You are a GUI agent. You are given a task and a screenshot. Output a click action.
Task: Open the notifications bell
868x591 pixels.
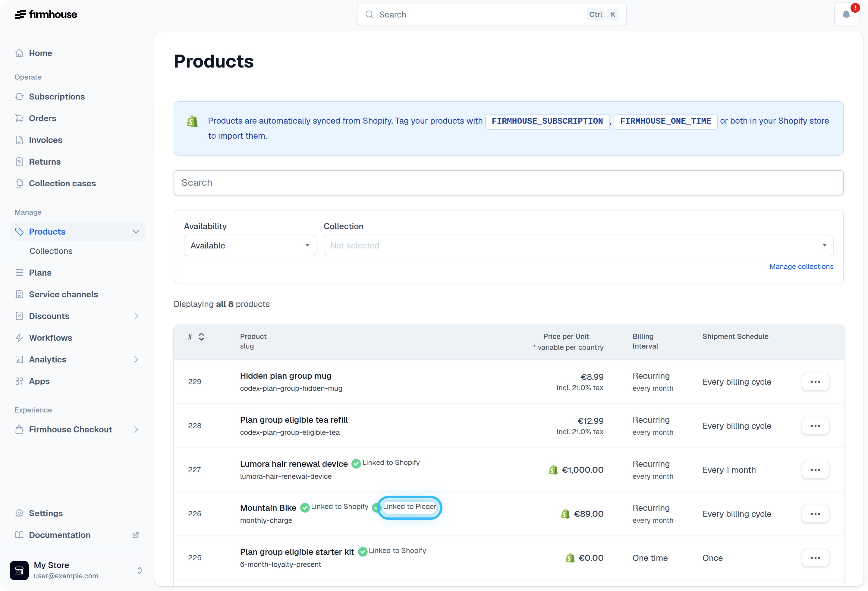[x=846, y=14]
